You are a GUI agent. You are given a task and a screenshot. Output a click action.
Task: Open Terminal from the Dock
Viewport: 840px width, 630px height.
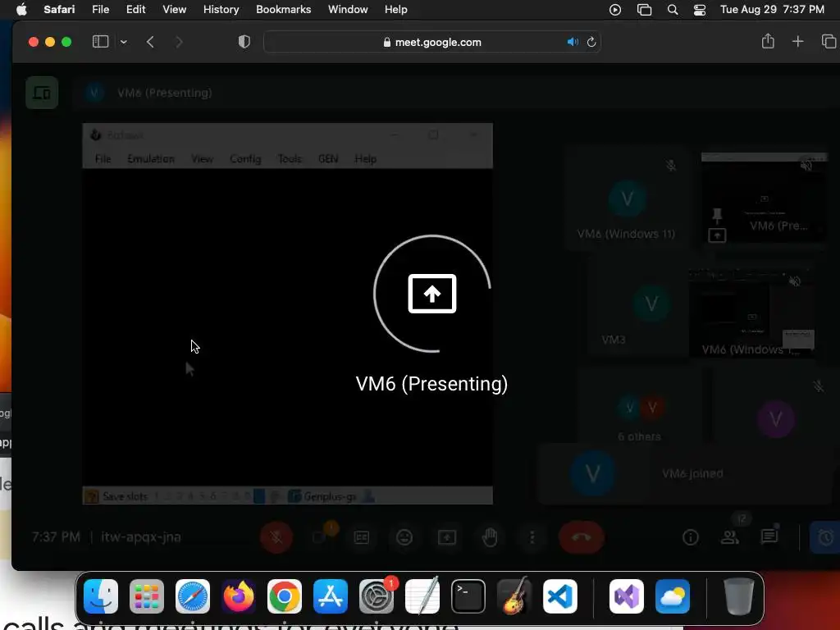[x=468, y=596]
